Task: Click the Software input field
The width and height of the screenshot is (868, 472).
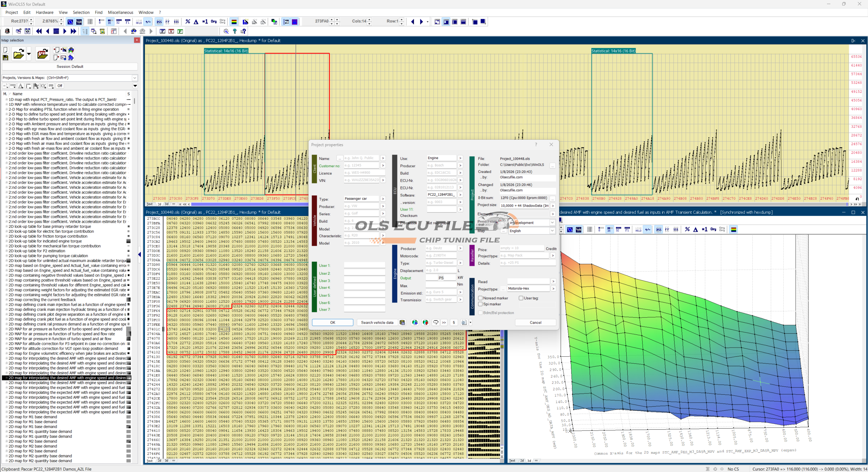Action: 441,195
